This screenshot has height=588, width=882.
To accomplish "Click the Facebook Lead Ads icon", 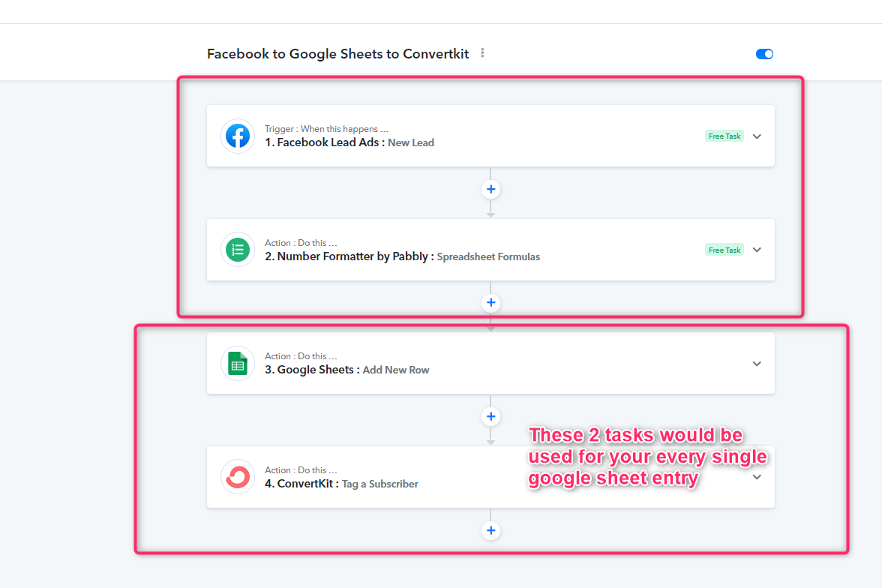I will click(x=238, y=136).
